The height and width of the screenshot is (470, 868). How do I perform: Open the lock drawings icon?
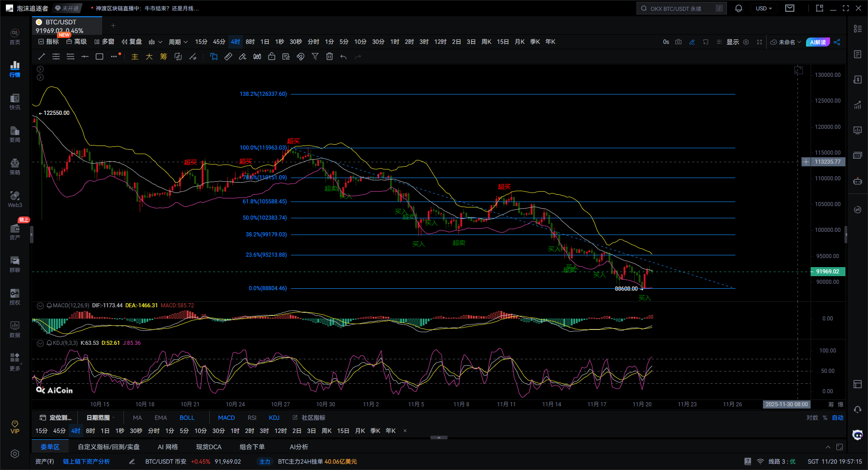[x=272, y=56]
